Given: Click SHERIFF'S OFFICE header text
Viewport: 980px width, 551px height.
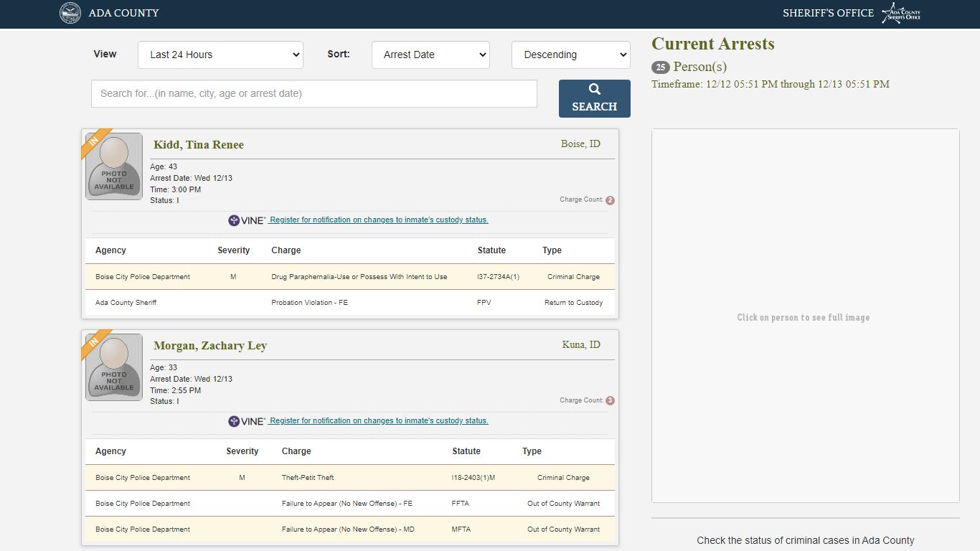Looking at the screenshot, I should [828, 13].
